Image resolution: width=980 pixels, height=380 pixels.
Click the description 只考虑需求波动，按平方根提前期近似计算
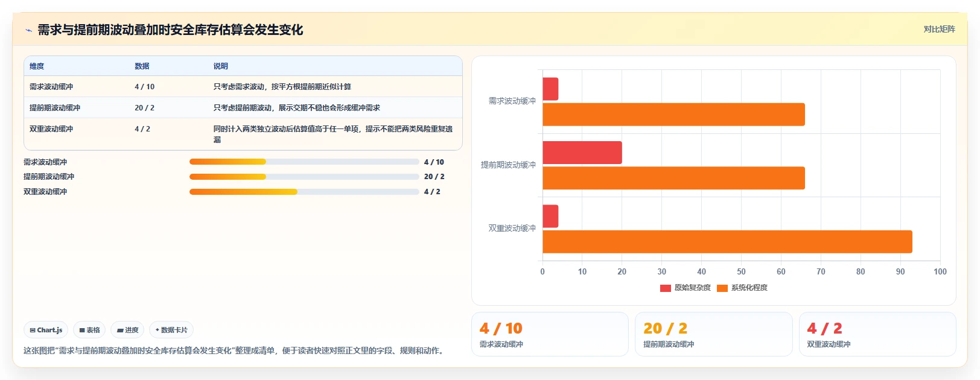coord(282,87)
